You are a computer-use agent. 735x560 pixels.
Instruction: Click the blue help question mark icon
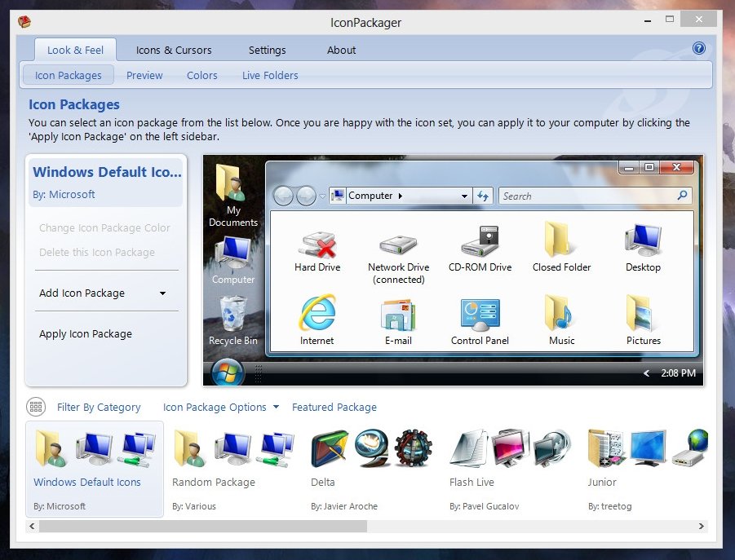(x=698, y=49)
